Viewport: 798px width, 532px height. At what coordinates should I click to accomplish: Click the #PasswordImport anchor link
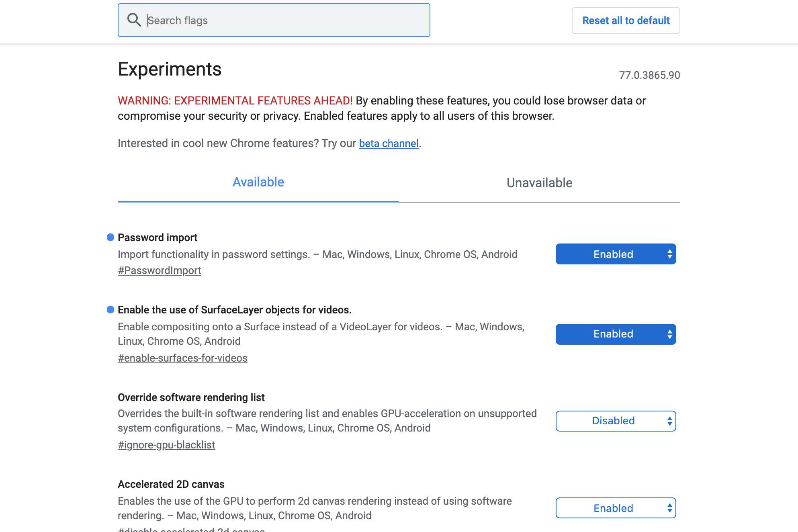[x=159, y=270]
